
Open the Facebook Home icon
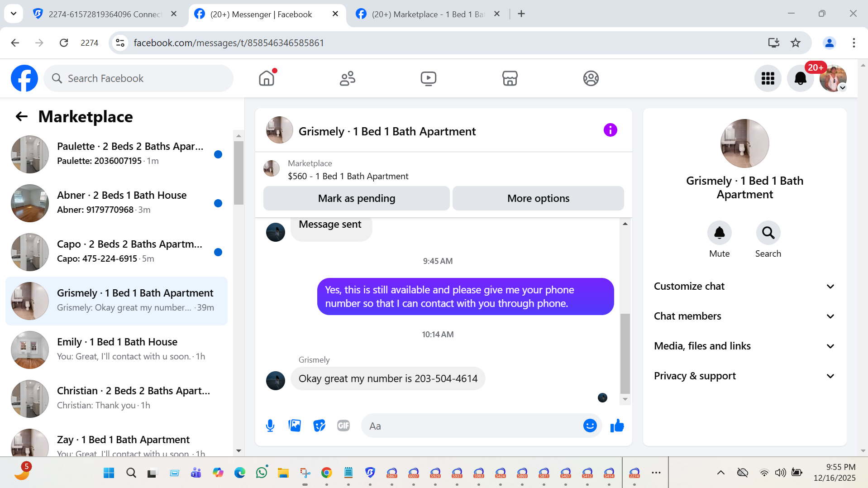(267, 78)
